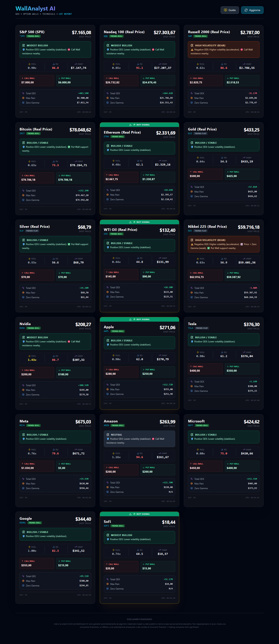
Task: Click the Russell 2000 warning triangle icon
Action: [192, 50]
